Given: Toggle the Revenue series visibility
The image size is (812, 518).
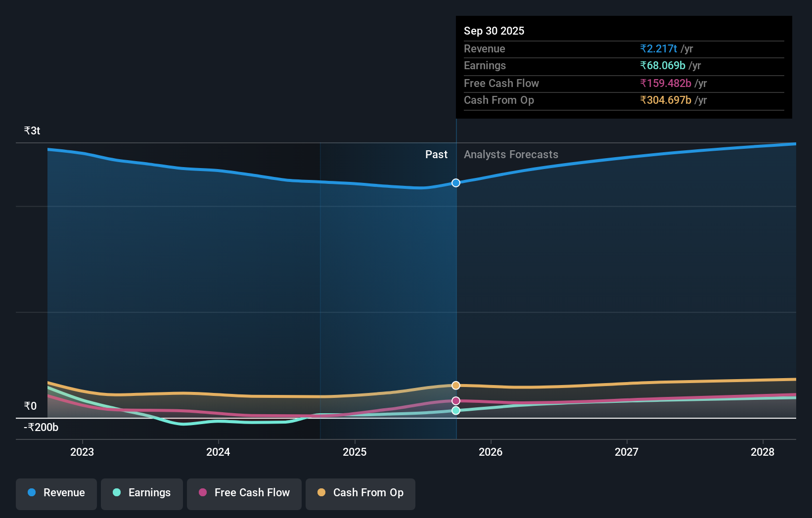Looking at the screenshot, I should (x=56, y=494).
